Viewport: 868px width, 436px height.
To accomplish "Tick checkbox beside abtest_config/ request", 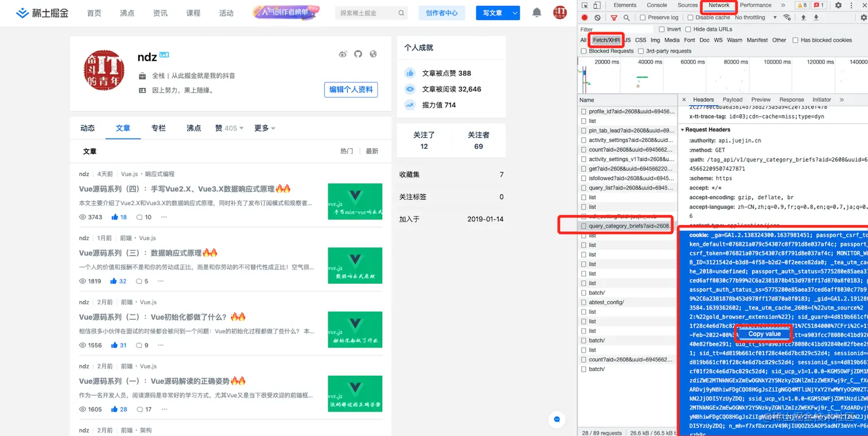I will point(584,302).
